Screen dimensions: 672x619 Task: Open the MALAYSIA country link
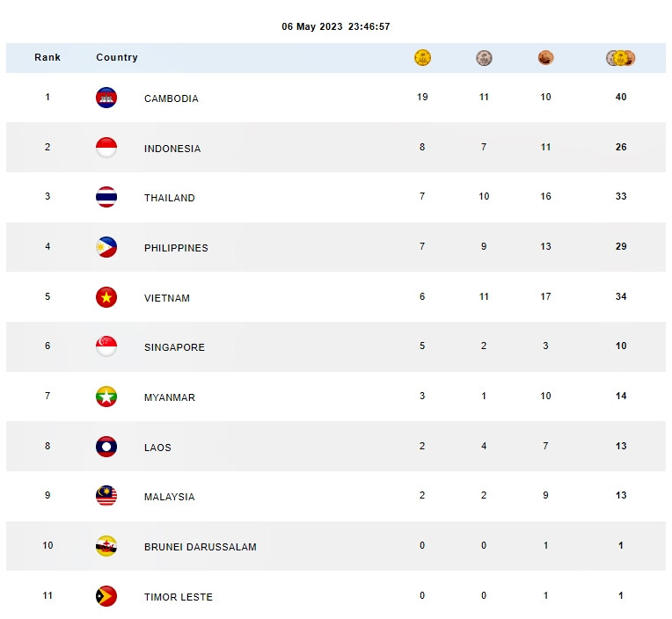pyautogui.click(x=170, y=497)
